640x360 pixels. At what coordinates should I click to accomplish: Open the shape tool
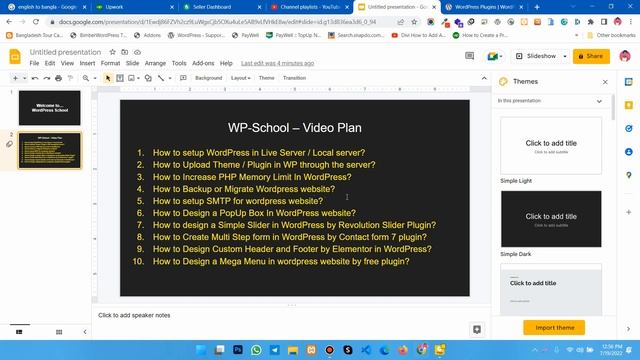point(148,78)
